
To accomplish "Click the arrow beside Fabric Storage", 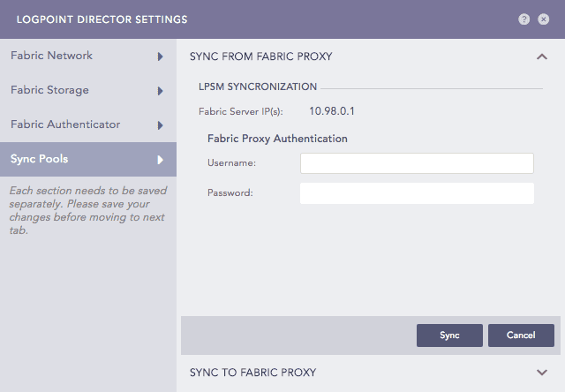I will tap(161, 91).
